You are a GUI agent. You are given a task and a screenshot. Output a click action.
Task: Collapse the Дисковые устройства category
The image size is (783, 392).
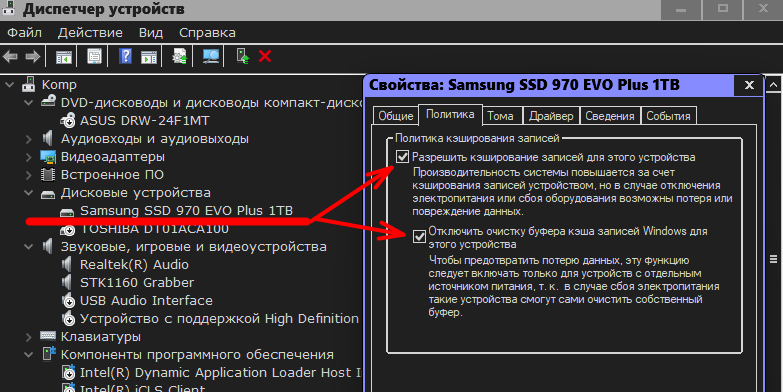tap(29, 193)
